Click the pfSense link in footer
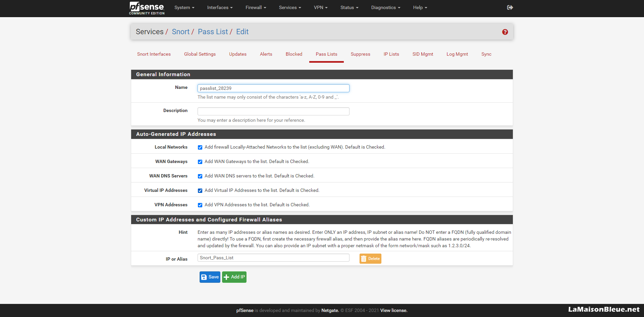 click(245, 311)
